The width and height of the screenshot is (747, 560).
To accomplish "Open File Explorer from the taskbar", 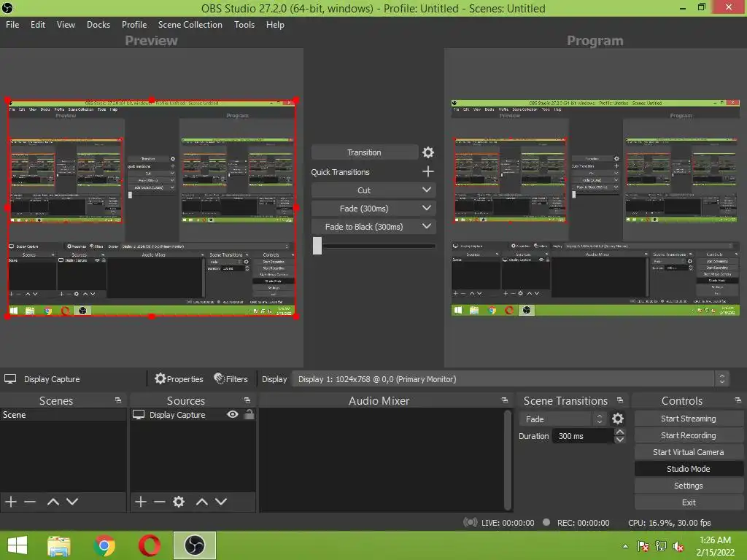I will point(58,545).
